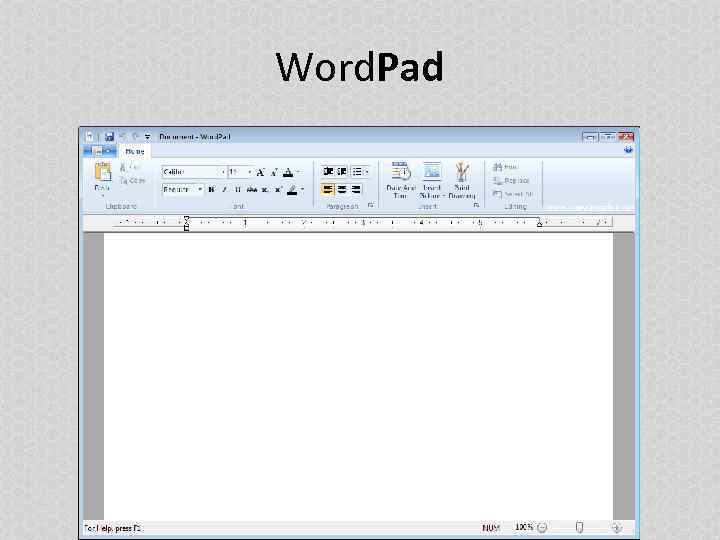Click inside the blank document page
The height and width of the screenshot is (540, 720).
[x=358, y=377]
